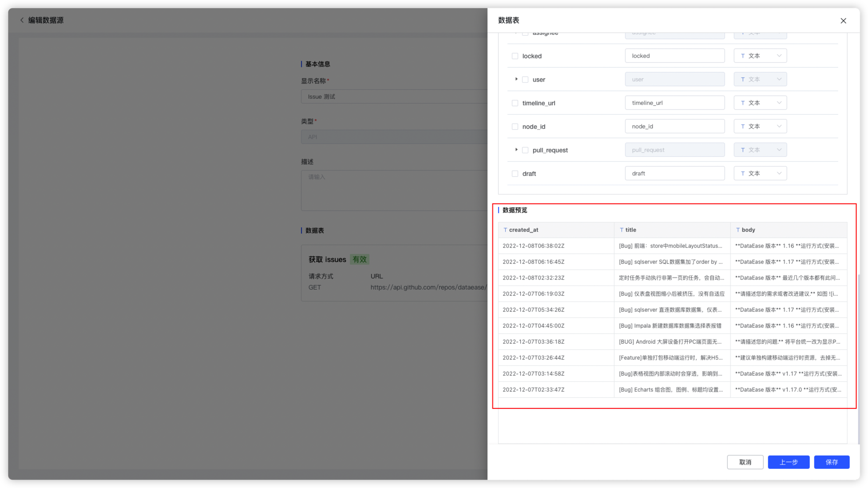Enable the locked field checkbox
868x488 pixels.
pyautogui.click(x=515, y=56)
